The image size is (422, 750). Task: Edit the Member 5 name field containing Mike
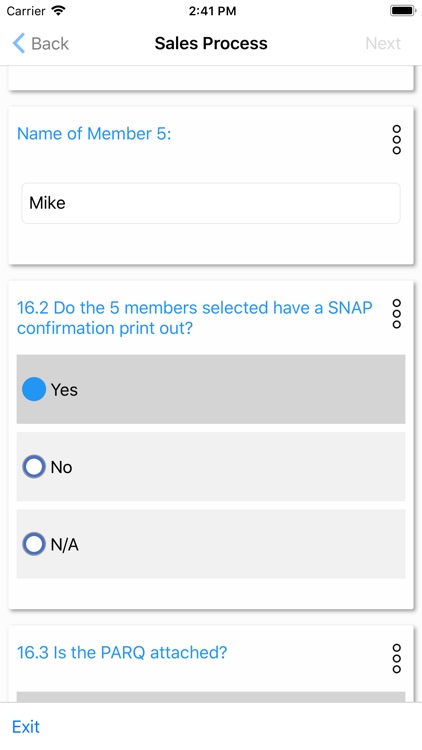click(x=211, y=203)
